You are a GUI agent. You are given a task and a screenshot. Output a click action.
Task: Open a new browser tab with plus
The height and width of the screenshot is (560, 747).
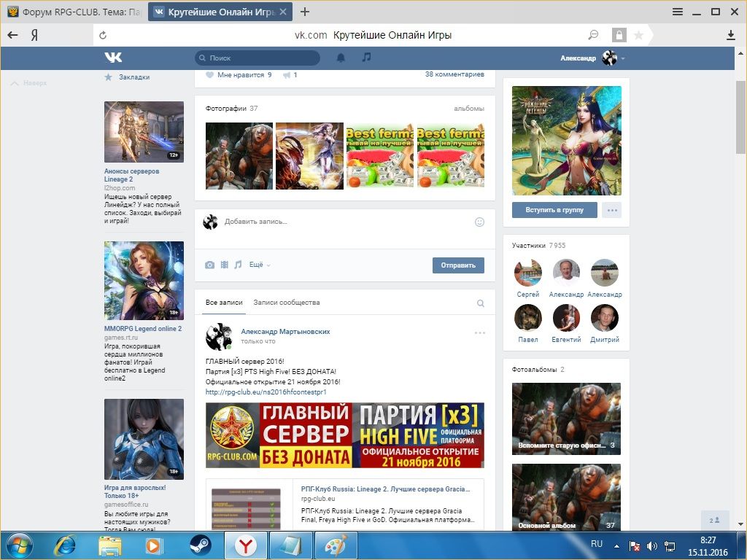tap(305, 12)
